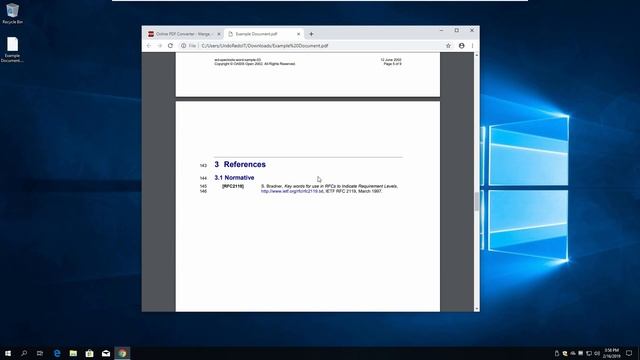The width and height of the screenshot is (640, 360).
Task: Select the Example Document desktop file
Action: click(x=12, y=49)
